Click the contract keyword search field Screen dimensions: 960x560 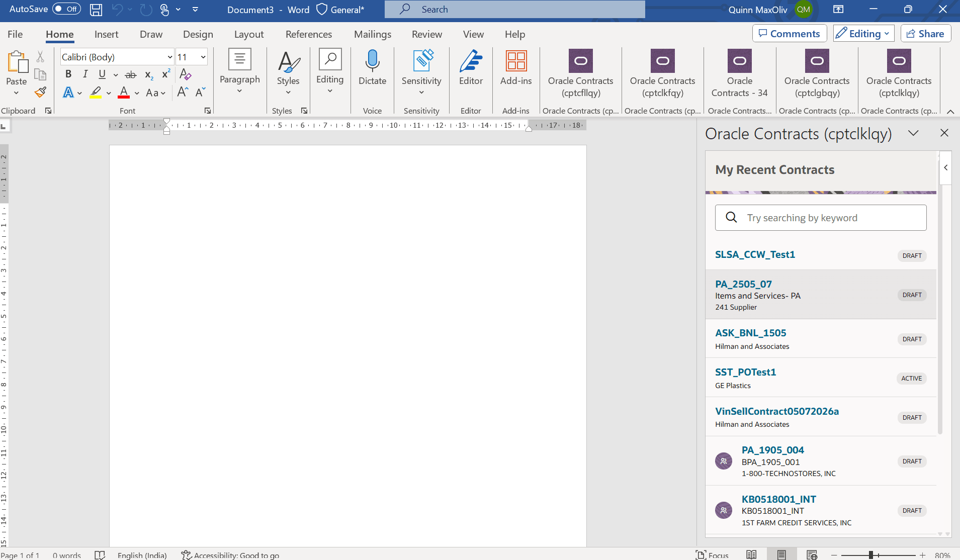(x=821, y=218)
